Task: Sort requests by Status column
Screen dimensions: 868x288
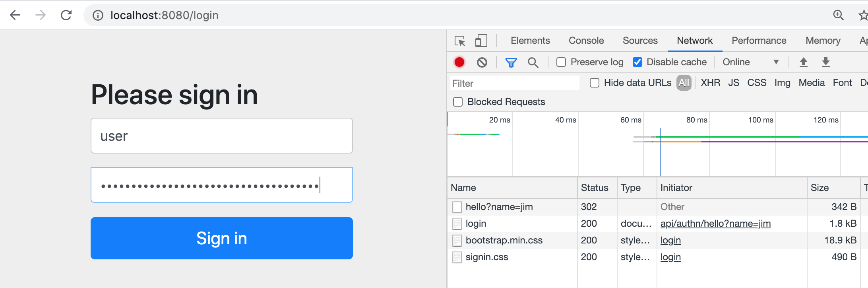Action: (597, 188)
